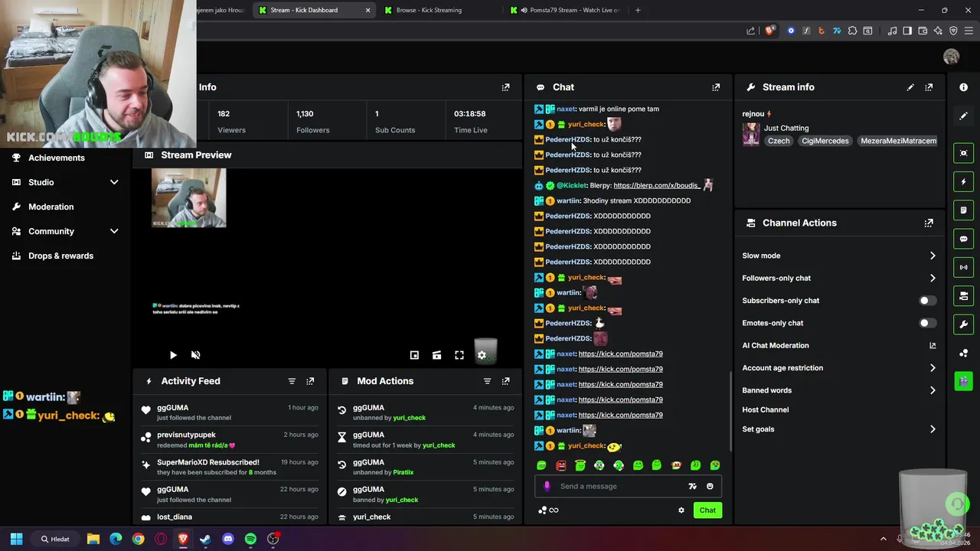Image resolution: width=980 pixels, height=551 pixels.
Task: Toggle Emotes-only chat switch
Action: tap(927, 323)
